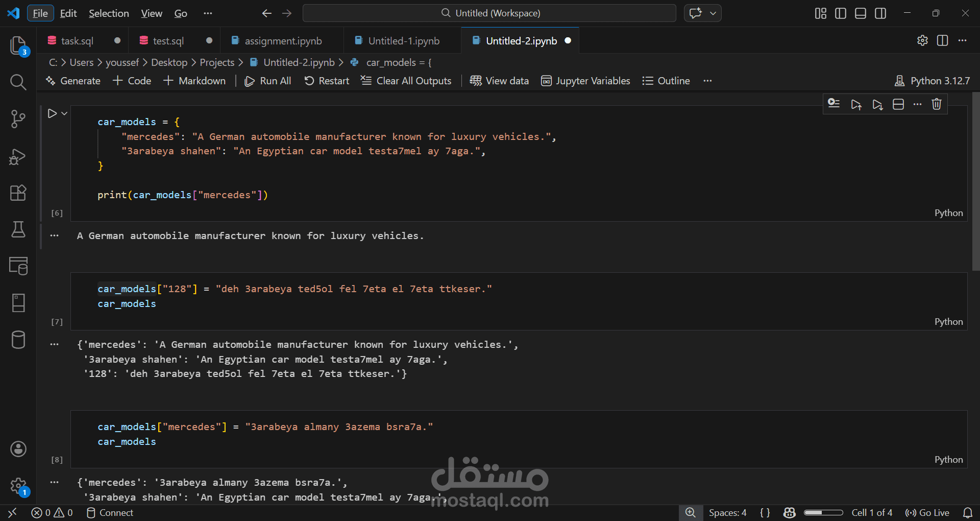
Task: Toggle panel visibility from title bar
Action: pyautogui.click(x=861, y=13)
